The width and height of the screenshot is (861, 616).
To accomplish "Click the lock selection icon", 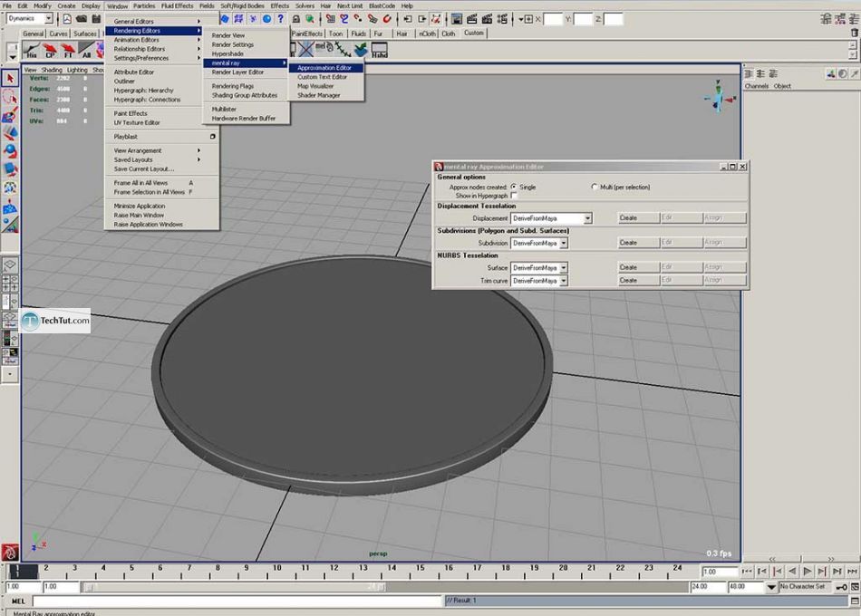I will pyautogui.click(x=296, y=19).
